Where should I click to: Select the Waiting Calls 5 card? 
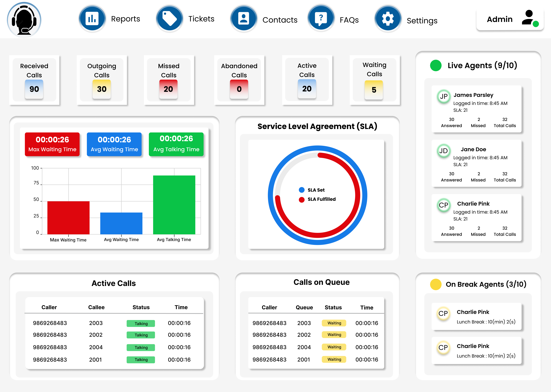coord(374,80)
